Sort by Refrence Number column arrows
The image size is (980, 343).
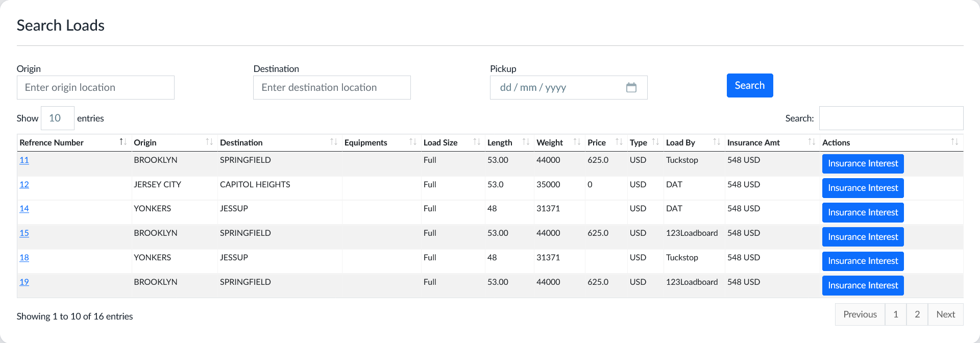pyautogui.click(x=123, y=142)
